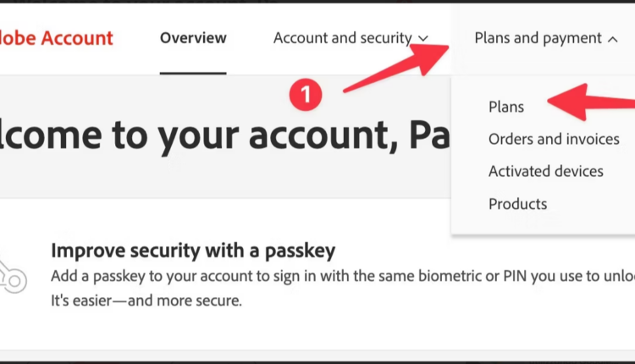Click the active underline beneath Overview
The image size is (635, 364).
tap(193, 73)
